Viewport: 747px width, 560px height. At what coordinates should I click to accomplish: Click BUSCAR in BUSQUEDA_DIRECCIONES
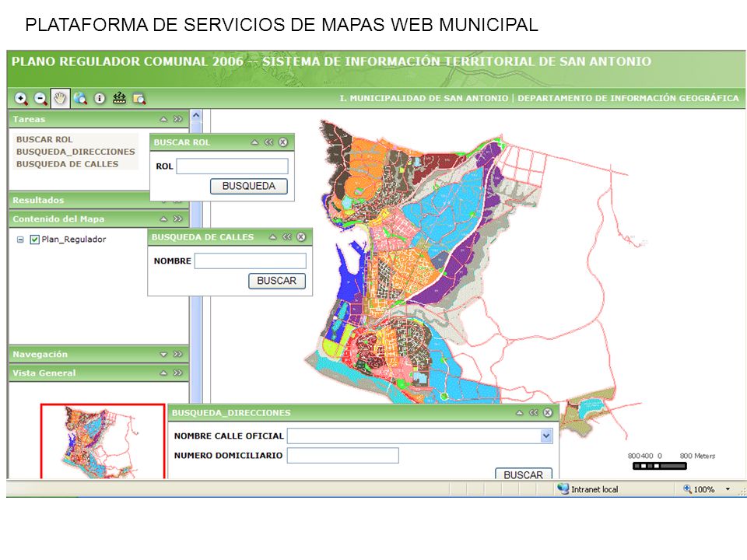point(524,474)
